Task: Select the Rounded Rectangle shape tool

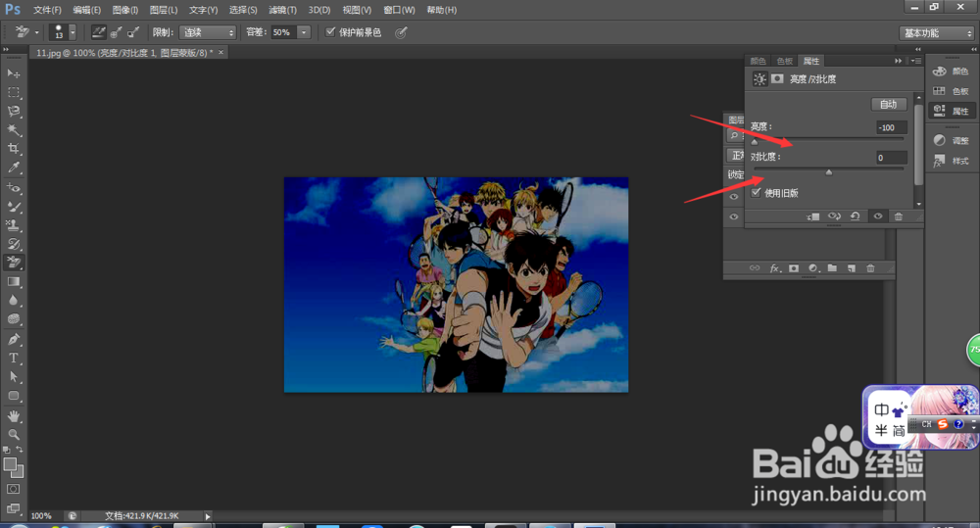Action: [x=13, y=396]
